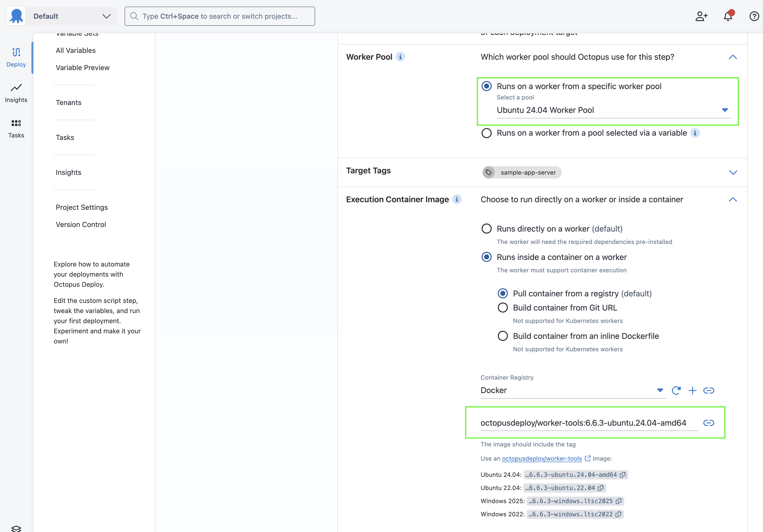Click the search magnifier icon
Screen dimensions: 763x532
click(134, 16)
